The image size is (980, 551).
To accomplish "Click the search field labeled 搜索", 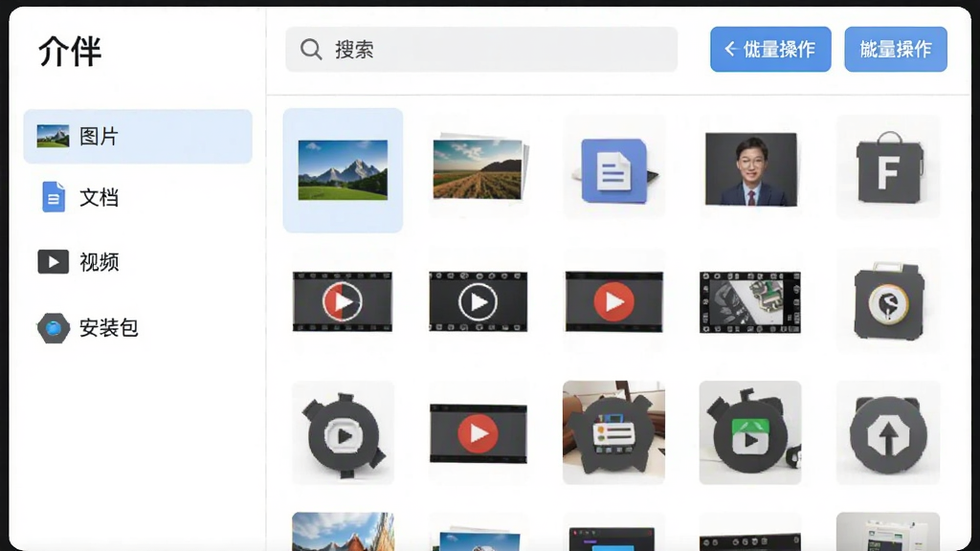I will coord(481,50).
